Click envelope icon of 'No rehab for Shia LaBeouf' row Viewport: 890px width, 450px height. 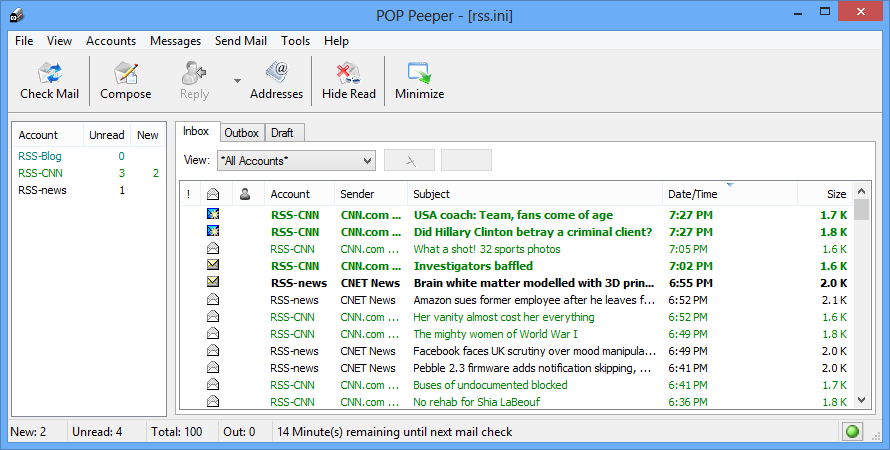click(213, 402)
